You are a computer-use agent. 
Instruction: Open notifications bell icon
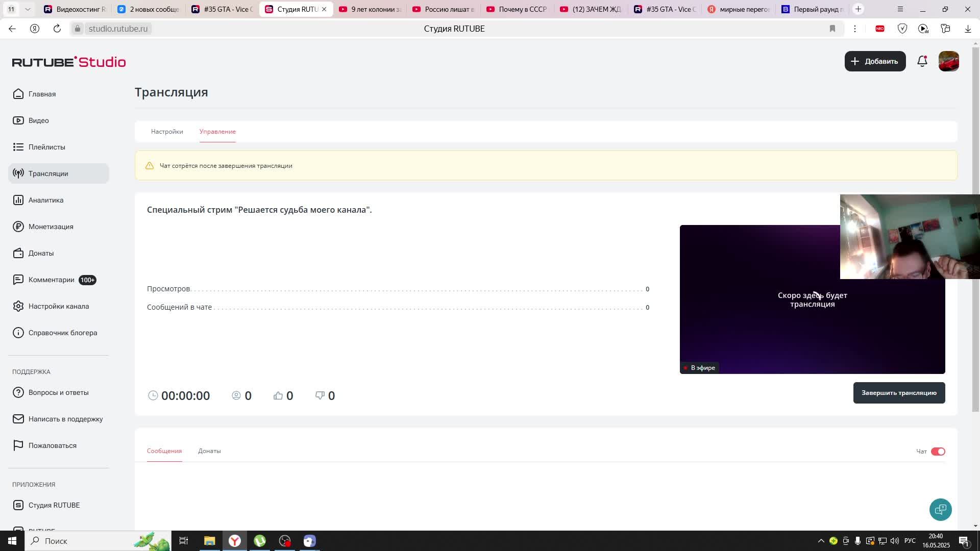pos(922,61)
